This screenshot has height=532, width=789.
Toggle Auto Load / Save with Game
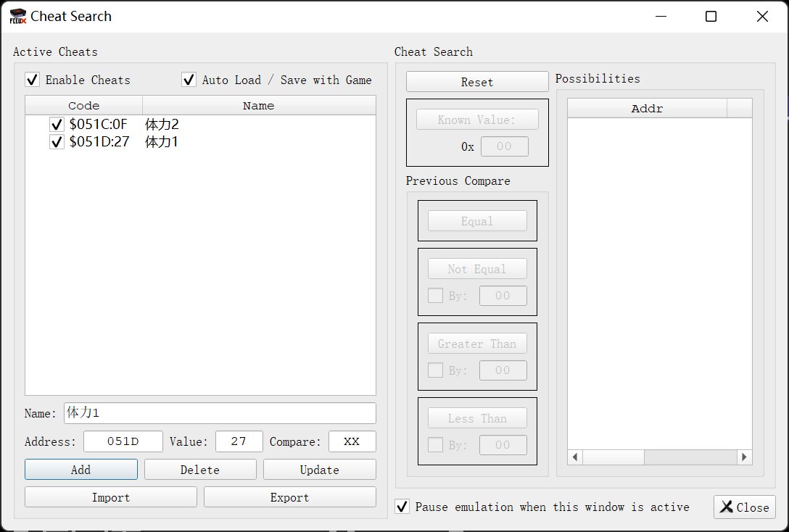pos(189,80)
